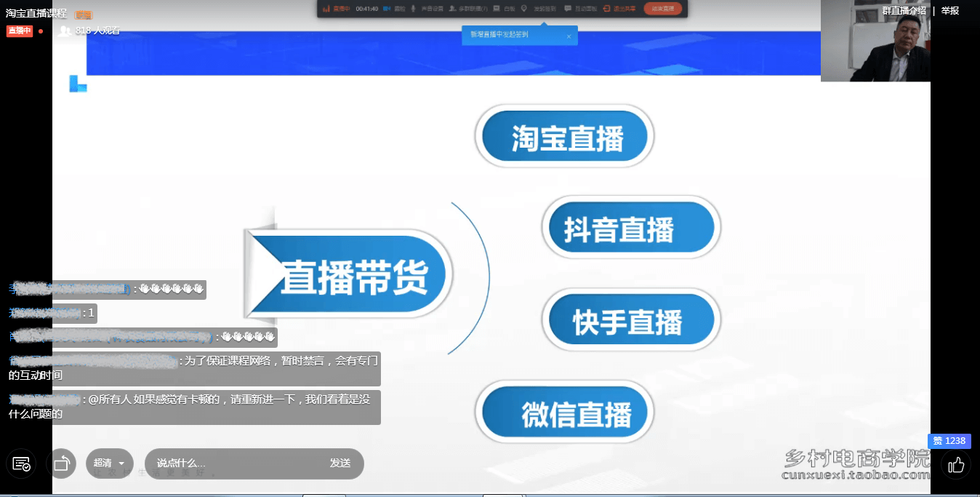Screen dimensions: 980x497
Task: Click the red 结束直播 button
Action: pyautogui.click(x=663, y=9)
